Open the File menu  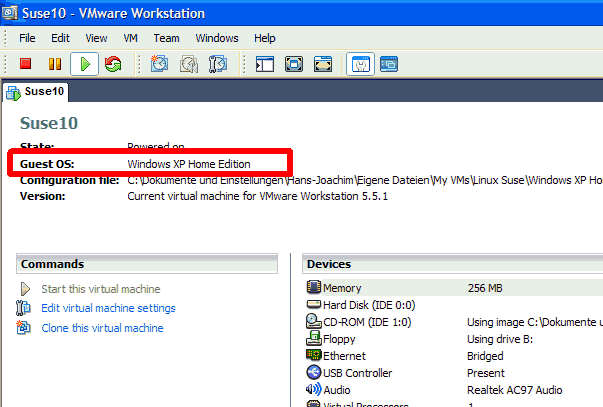tap(27, 38)
